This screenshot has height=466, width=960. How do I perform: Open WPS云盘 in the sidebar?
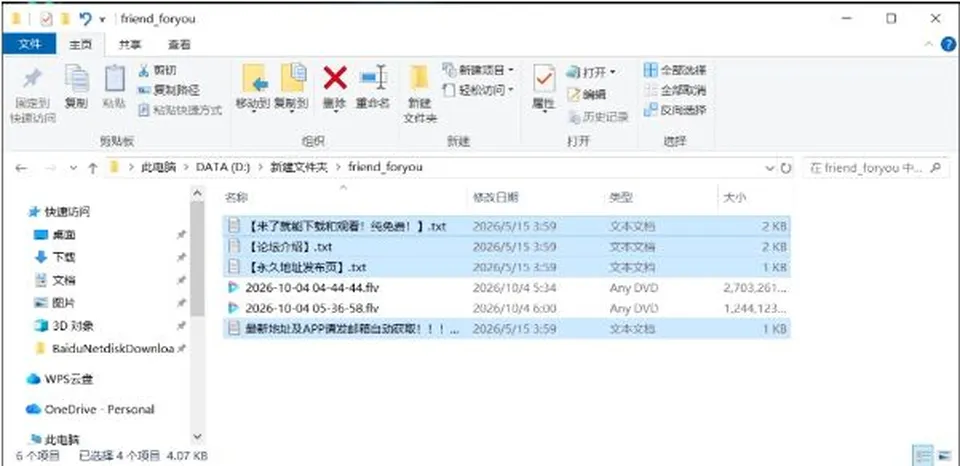click(x=60, y=379)
